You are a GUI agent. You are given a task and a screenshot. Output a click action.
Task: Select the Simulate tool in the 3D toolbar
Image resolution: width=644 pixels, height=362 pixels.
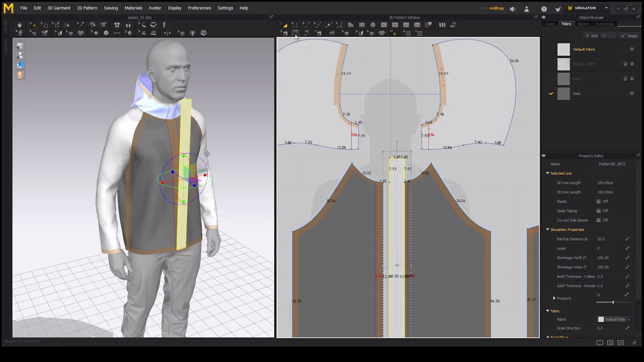(x=20, y=25)
